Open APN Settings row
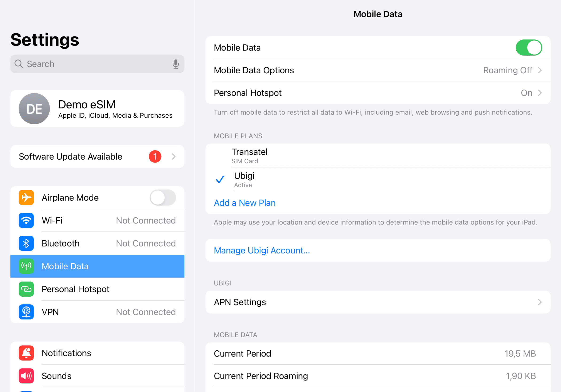The height and width of the screenshot is (392, 561). point(378,302)
